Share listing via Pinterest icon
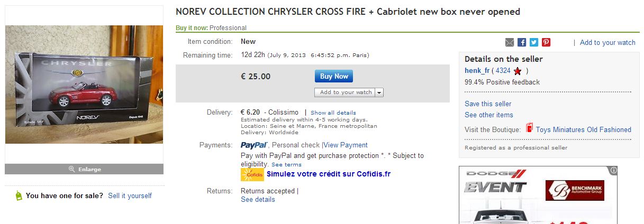 coord(546,42)
